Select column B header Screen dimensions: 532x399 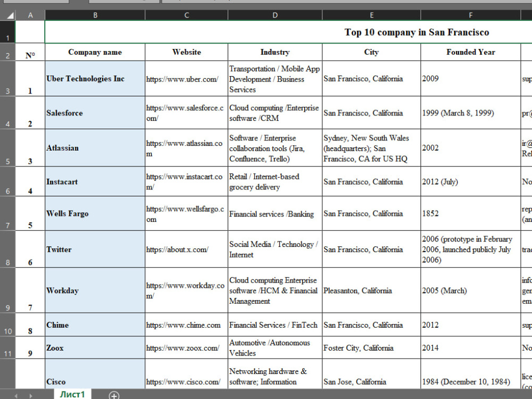(x=95, y=15)
